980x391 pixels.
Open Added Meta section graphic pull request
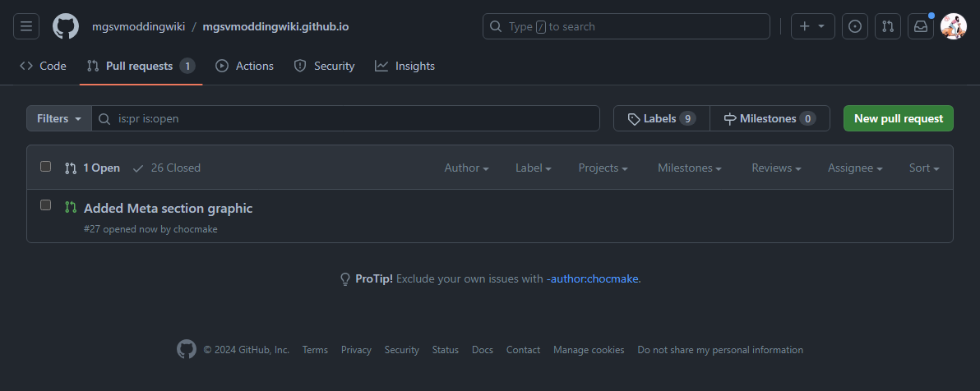pos(168,208)
